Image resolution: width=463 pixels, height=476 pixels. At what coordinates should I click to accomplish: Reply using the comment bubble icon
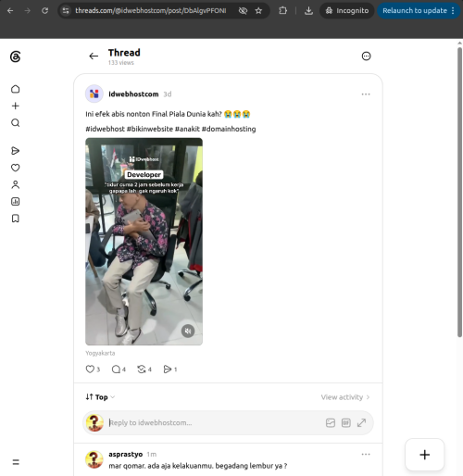pyautogui.click(x=116, y=370)
